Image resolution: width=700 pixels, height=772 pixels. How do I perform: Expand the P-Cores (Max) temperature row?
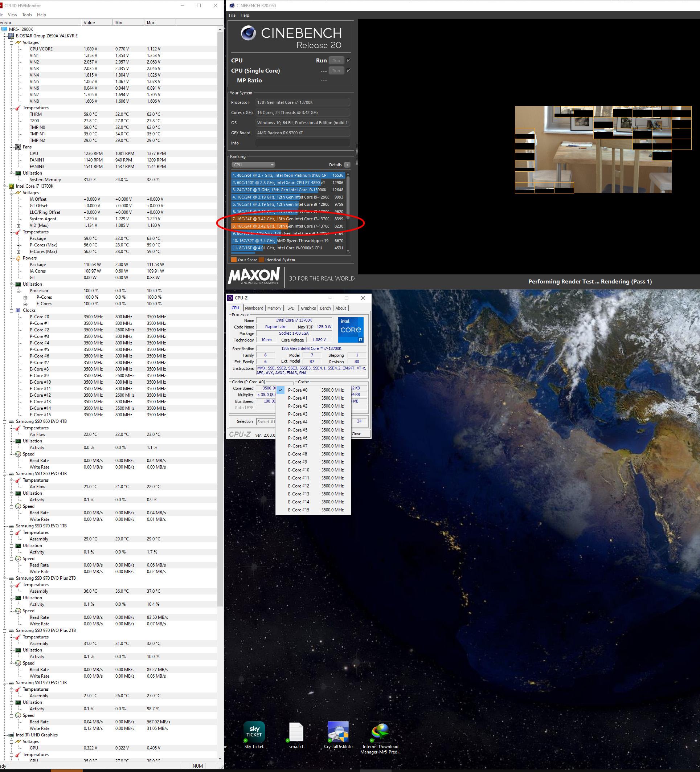click(19, 245)
